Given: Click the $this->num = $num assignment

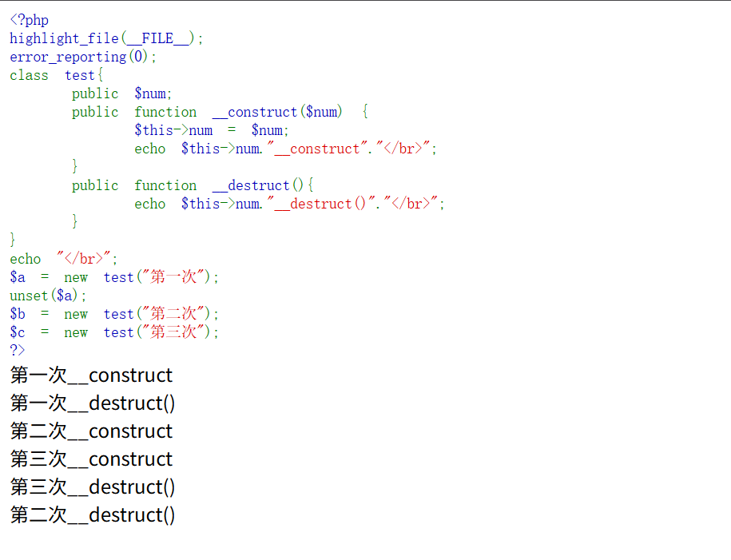Looking at the screenshot, I should point(212,130).
